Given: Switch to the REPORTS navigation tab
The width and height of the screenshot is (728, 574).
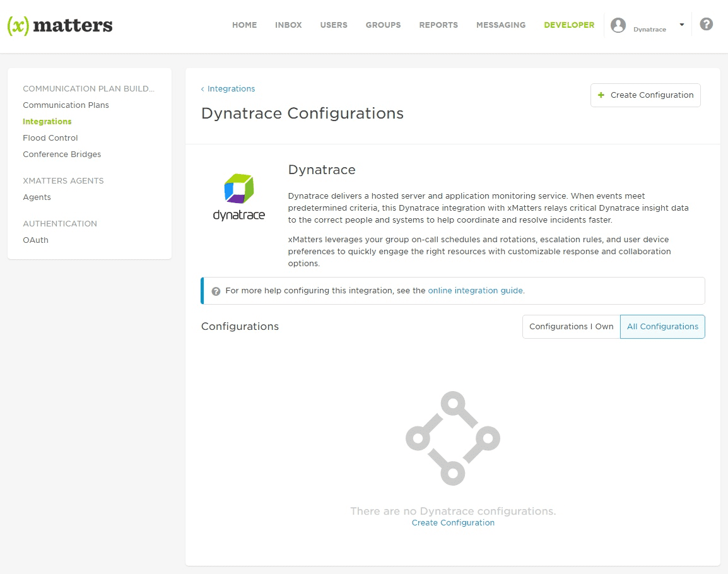Looking at the screenshot, I should (438, 25).
